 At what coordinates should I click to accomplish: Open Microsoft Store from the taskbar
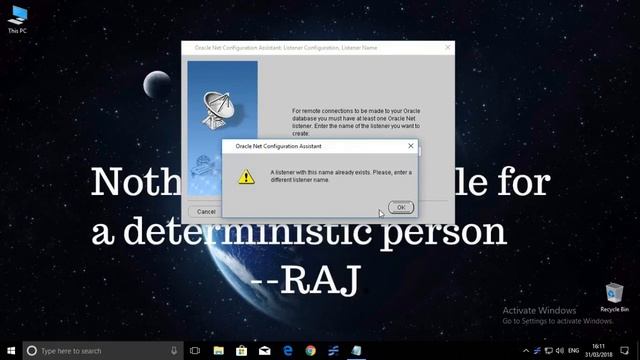241,351
